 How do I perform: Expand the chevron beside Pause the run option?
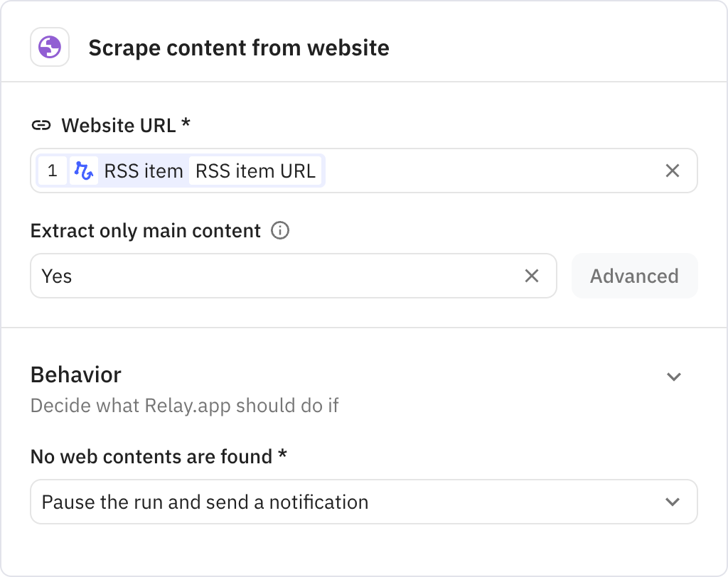point(674,502)
